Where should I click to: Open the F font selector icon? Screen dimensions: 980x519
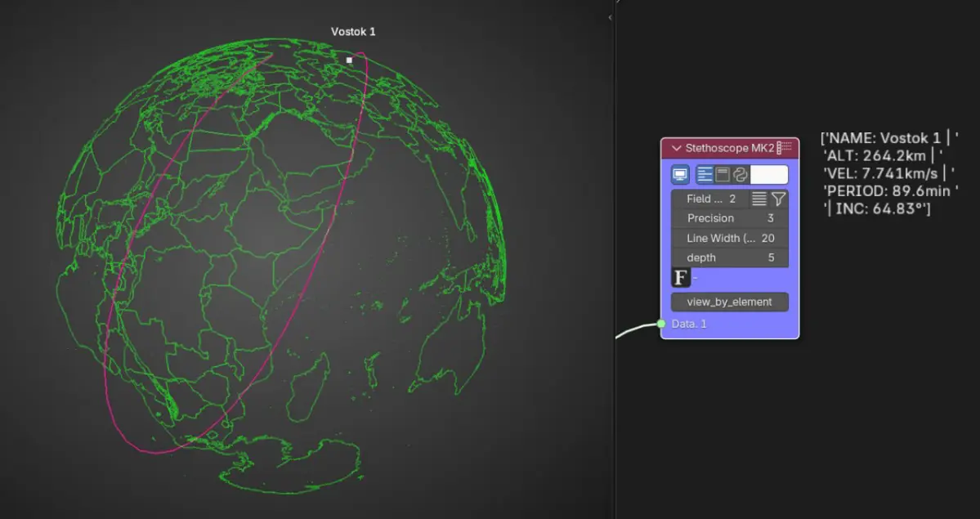[681, 278]
